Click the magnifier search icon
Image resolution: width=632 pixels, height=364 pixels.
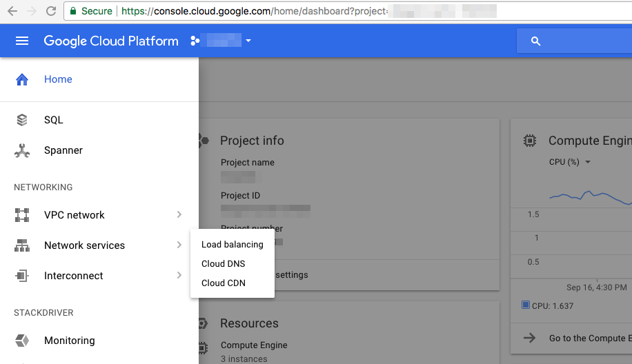point(535,41)
